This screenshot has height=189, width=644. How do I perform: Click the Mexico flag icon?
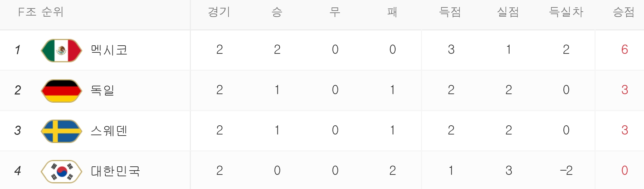tap(62, 50)
